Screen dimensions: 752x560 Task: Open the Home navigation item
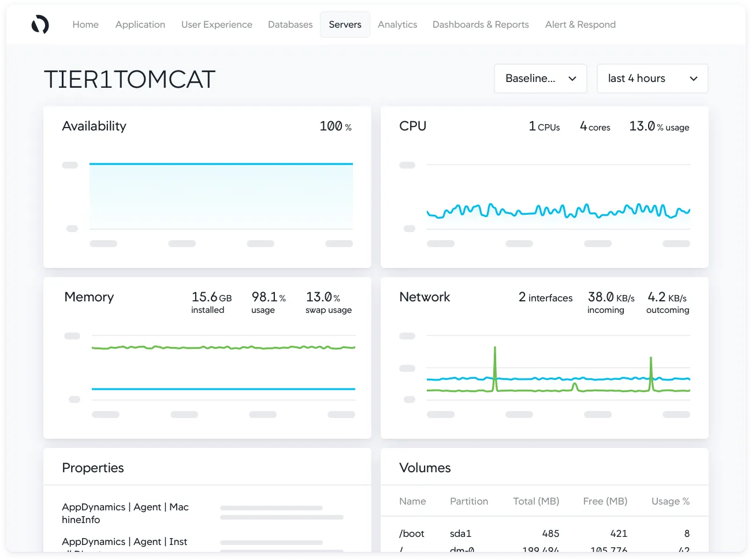tap(85, 24)
